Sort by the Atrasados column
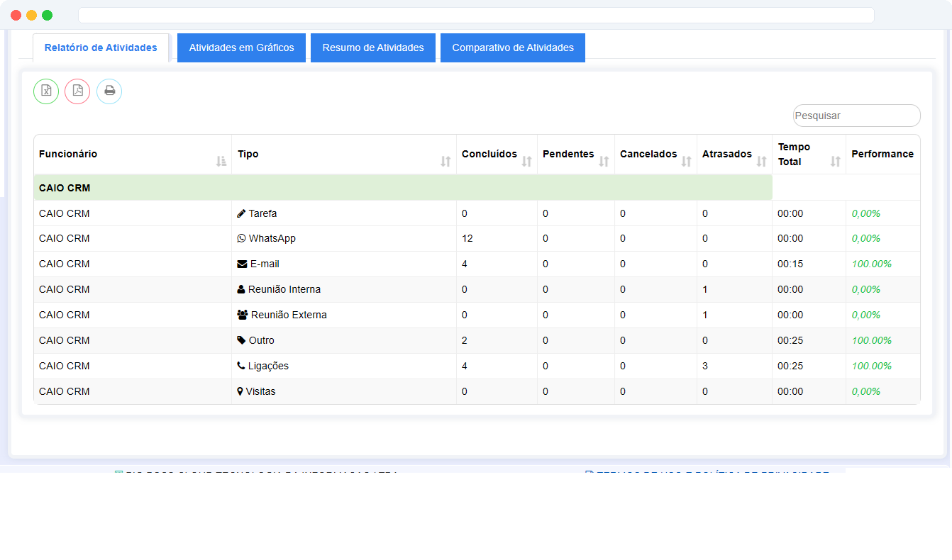This screenshot has height=560, width=952. point(761,162)
